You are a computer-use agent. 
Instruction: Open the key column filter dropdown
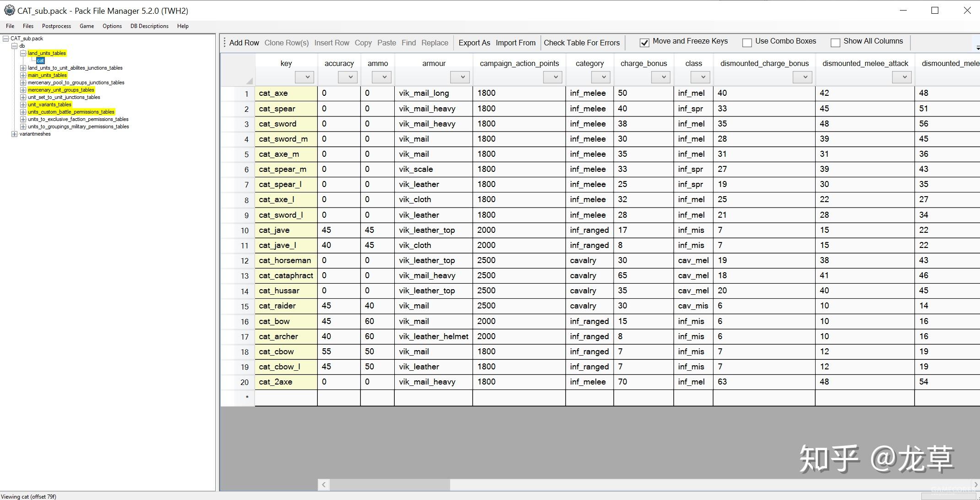304,77
